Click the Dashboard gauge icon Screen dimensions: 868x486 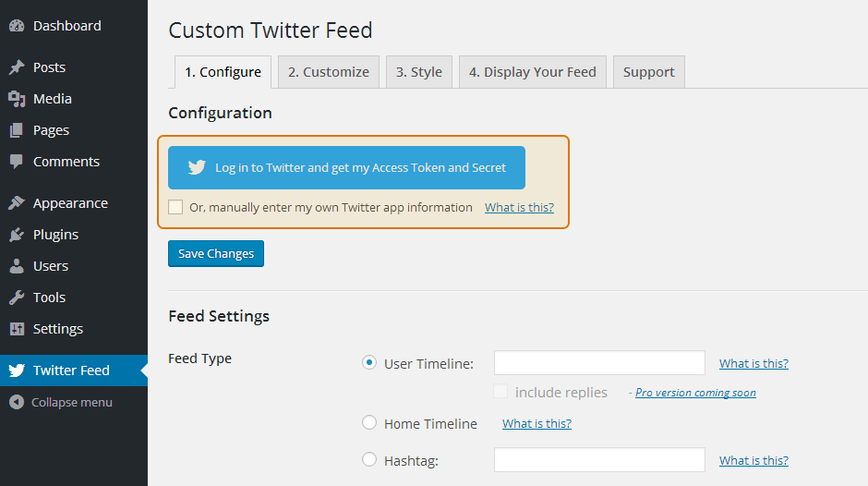(17, 26)
